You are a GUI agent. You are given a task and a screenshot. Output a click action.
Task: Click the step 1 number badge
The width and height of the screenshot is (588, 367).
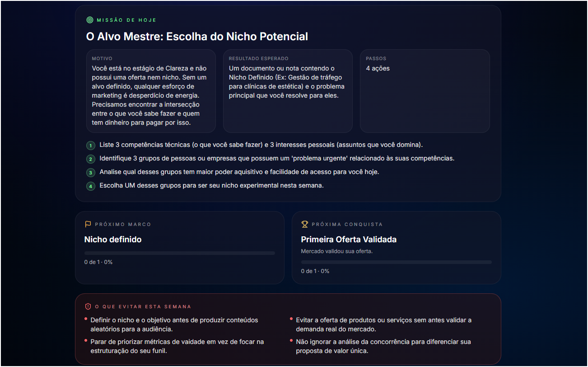click(x=91, y=146)
